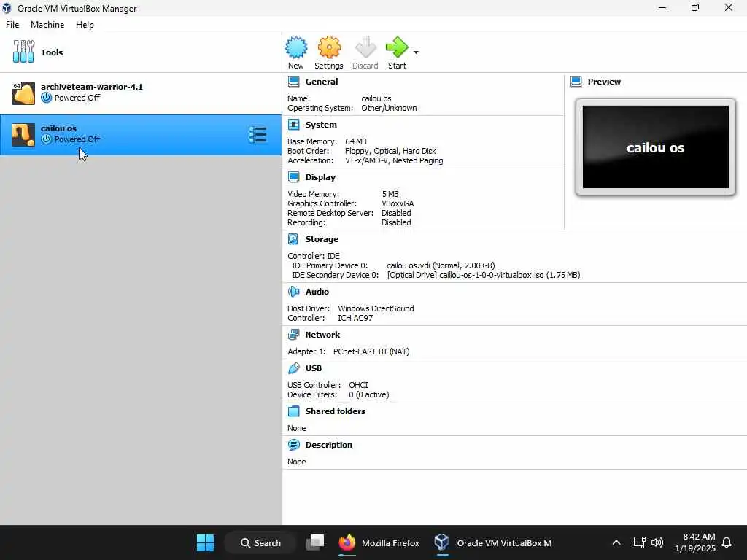Open the Audio settings header link
The height and width of the screenshot is (560, 747).
tap(317, 292)
